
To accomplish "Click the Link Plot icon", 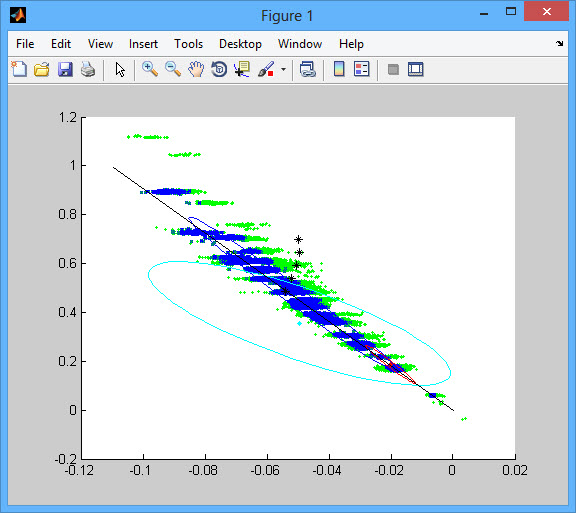I will pyautogui.click(x=307, y=69).
